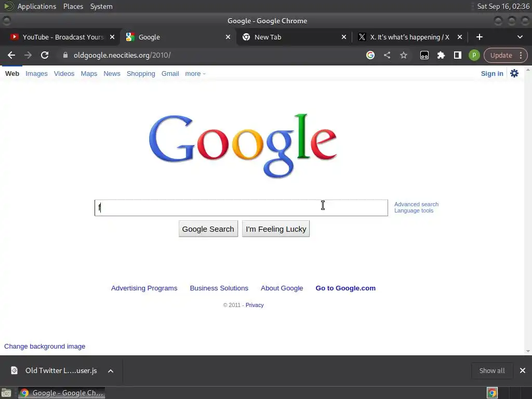
Task: Dismiss the downloads bar
Action: [x=523, y=370]
